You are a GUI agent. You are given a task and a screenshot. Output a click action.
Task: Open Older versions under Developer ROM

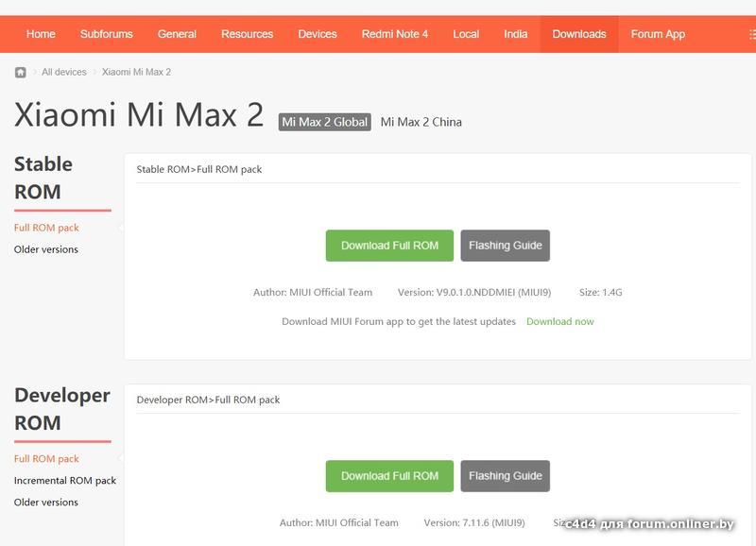point(45,503)
